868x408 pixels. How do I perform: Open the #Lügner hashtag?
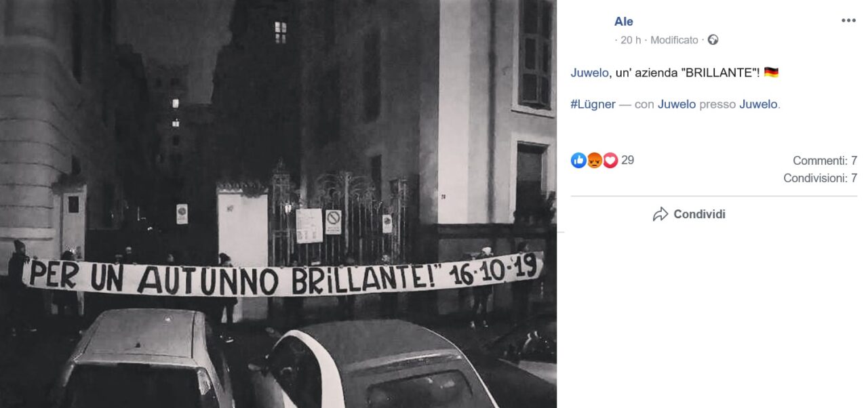click(593, 104)
